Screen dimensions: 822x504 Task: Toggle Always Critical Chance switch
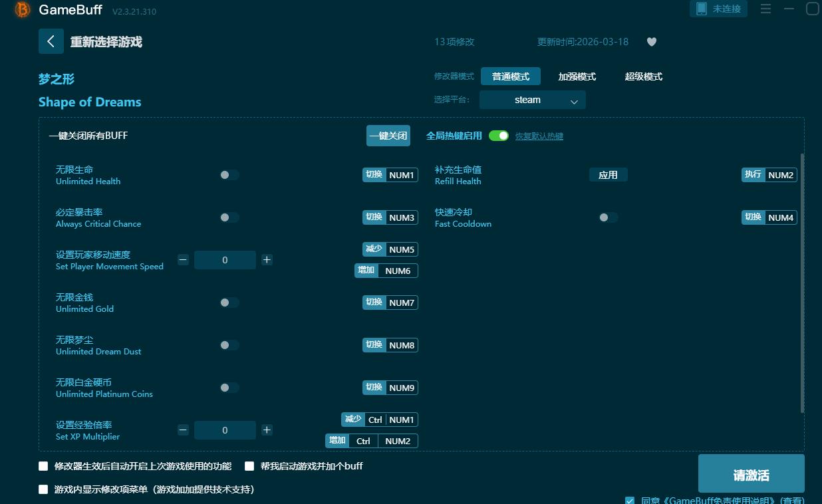point(229,217)
